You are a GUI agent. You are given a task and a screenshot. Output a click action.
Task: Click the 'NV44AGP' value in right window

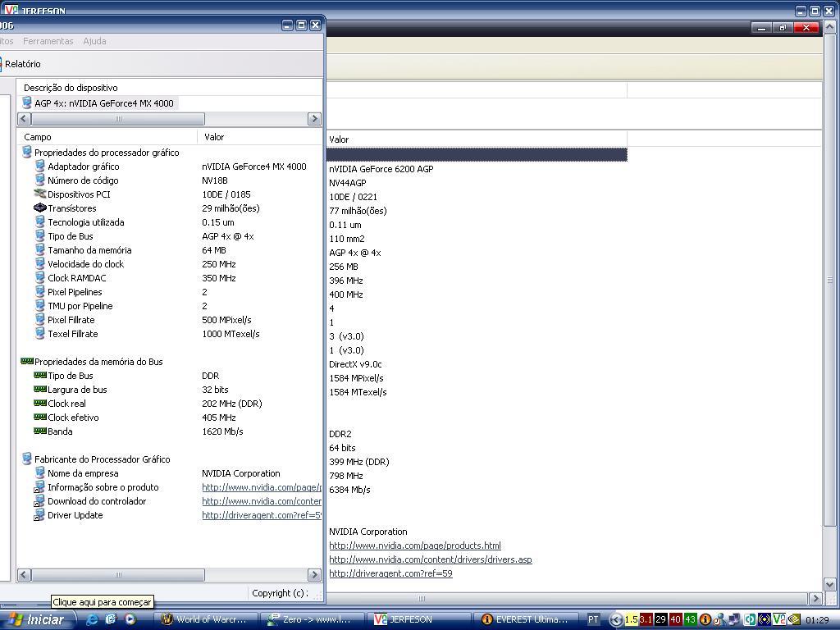pos(348,183)
